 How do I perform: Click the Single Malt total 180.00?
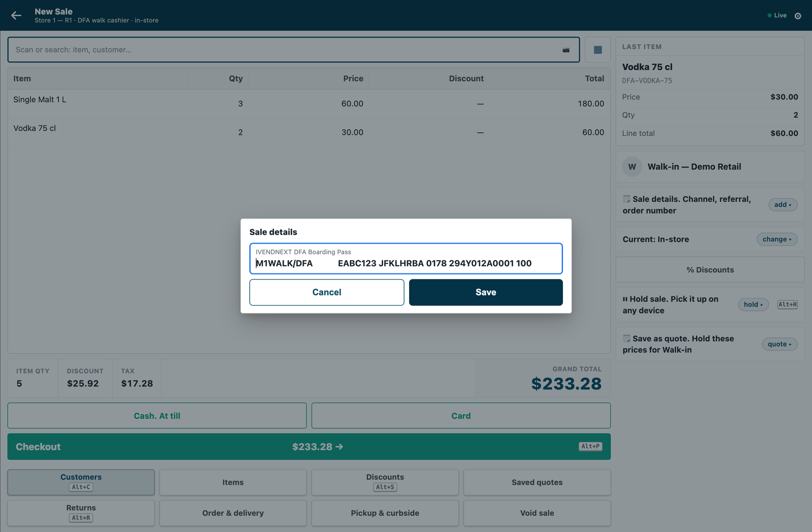click(x=591, y=103)
